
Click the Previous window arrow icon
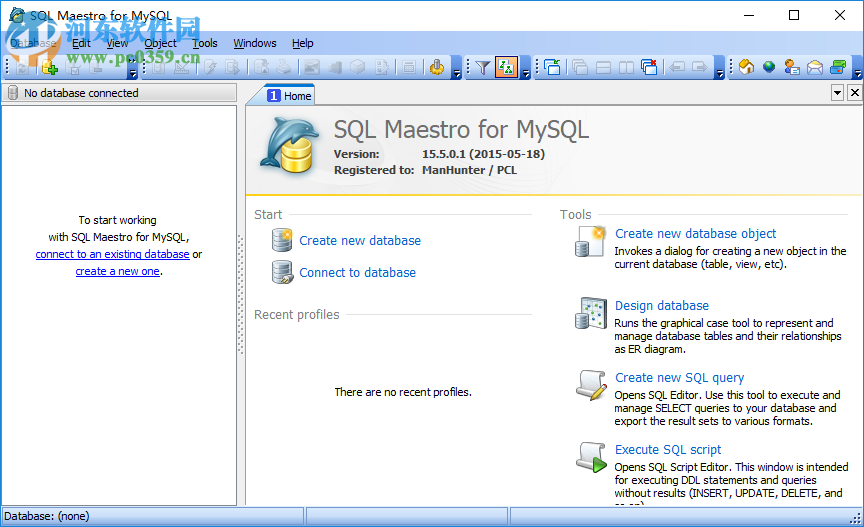(x=677, y=67)
